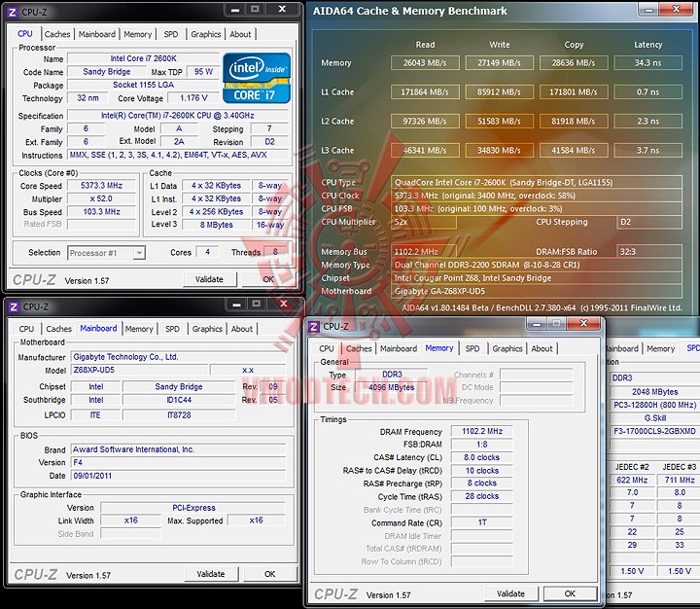Click the CAS# Latency 8.0 clocks value
This screenshot has width=700, height=609.
482,457
